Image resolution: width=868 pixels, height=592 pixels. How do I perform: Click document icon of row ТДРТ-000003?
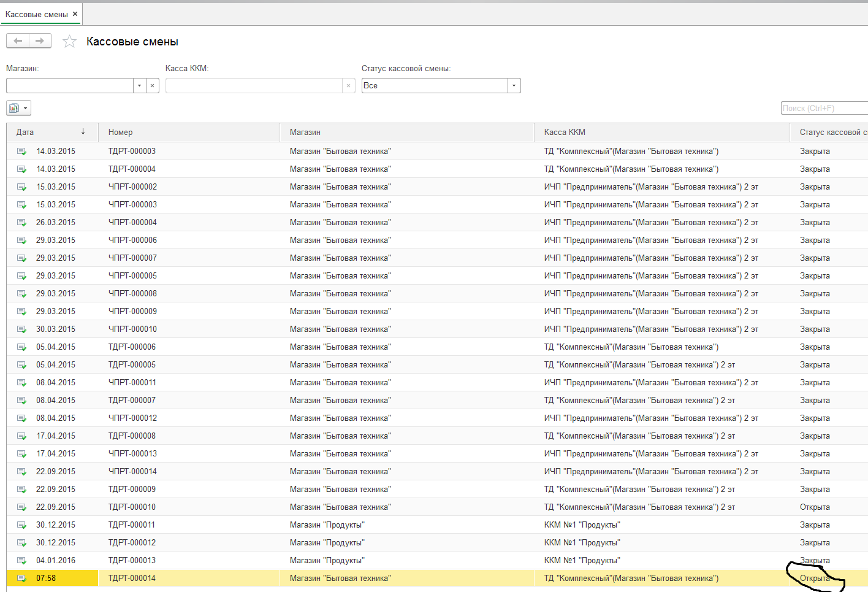(21, 152)
